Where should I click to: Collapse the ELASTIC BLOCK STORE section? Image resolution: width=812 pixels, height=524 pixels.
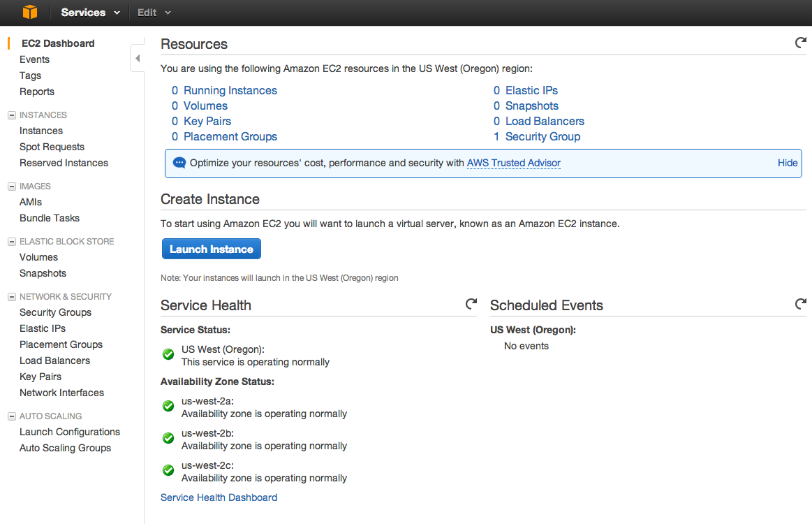coord(12,242)
